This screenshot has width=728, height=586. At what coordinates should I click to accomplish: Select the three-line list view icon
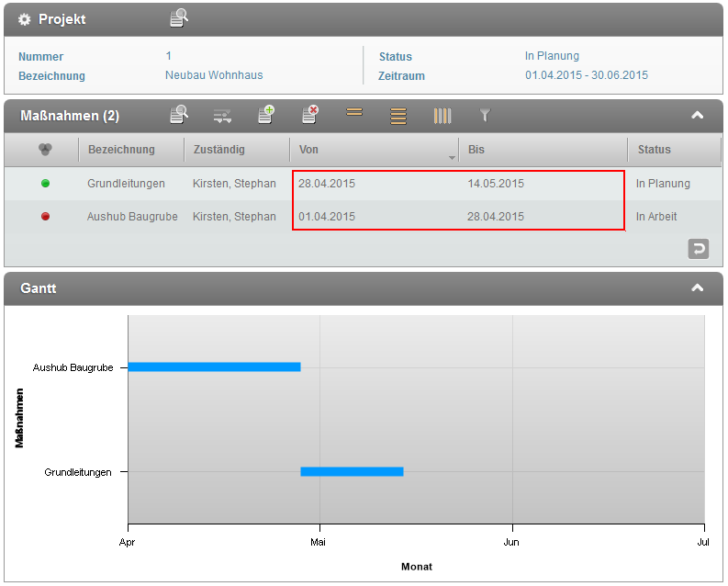[398, 116]
